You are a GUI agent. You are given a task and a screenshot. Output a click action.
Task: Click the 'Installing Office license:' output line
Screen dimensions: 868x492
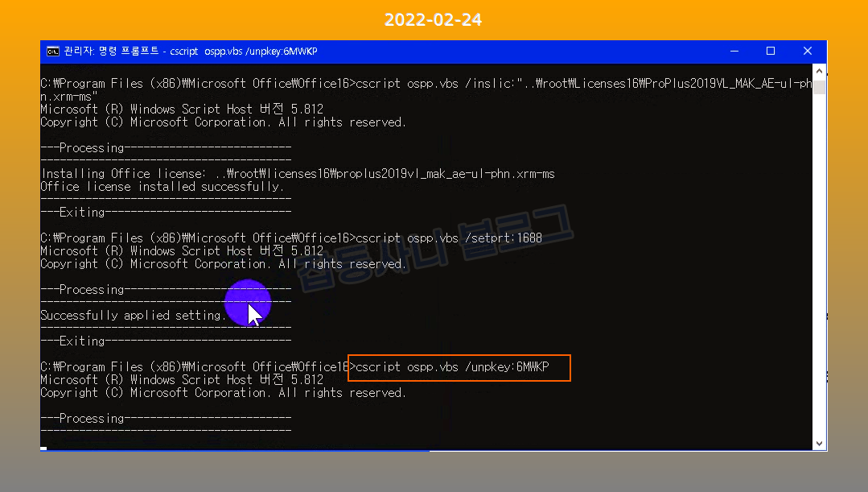[298, 174]
